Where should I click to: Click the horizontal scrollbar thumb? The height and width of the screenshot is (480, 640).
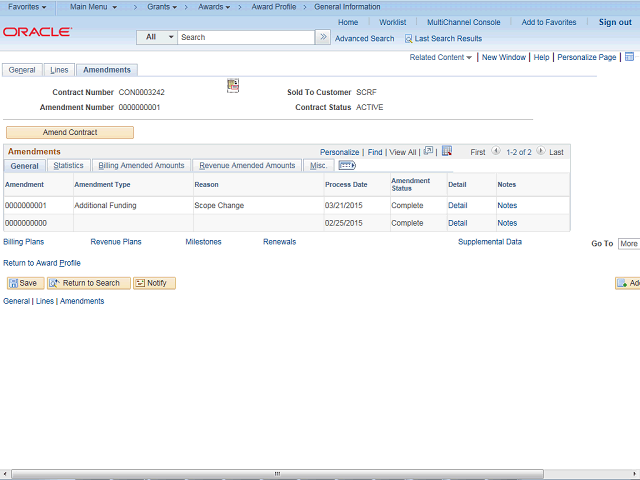tap(278, 473)
